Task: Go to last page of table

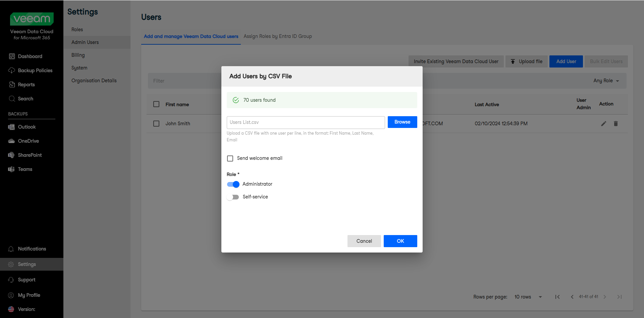Action: pos(620,297)
